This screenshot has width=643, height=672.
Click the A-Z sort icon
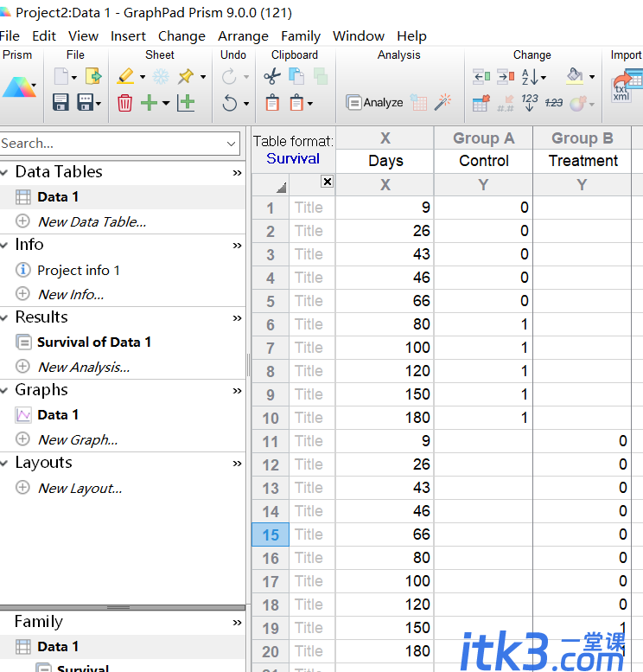click(x=530, y=77)
